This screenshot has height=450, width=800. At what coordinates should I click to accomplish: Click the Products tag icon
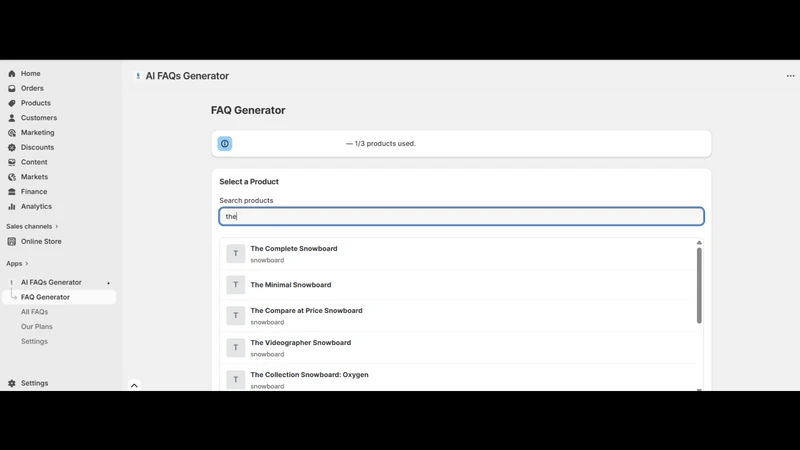click(x=12, y=103)
